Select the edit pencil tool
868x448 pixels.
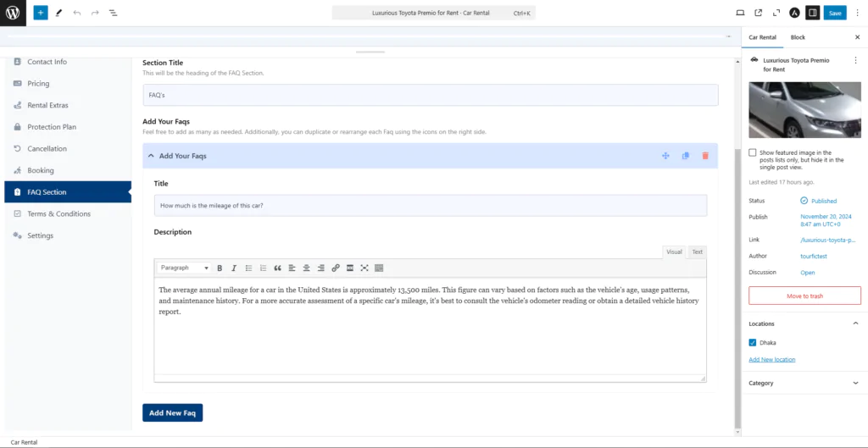(x=59, y=13)
